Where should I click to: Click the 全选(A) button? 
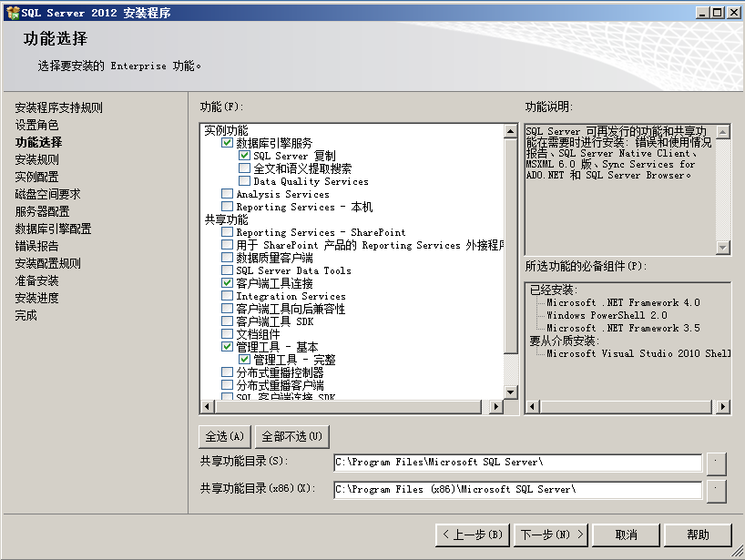[225, 436]
